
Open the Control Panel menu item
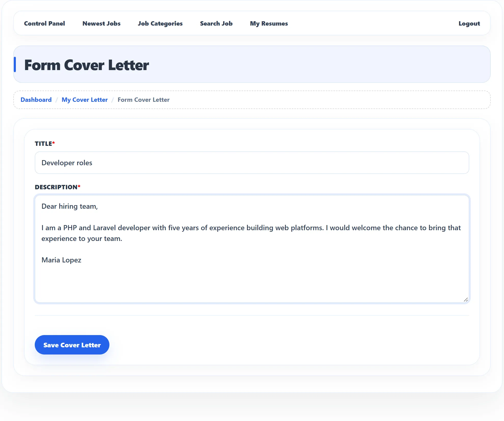coord(44,24)
